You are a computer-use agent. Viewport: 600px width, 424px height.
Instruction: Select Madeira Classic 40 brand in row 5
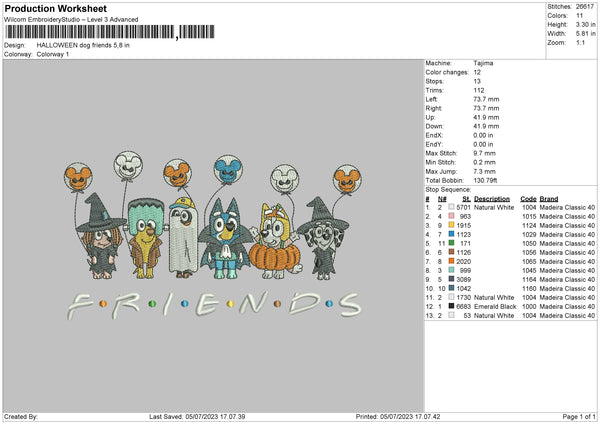567,243
